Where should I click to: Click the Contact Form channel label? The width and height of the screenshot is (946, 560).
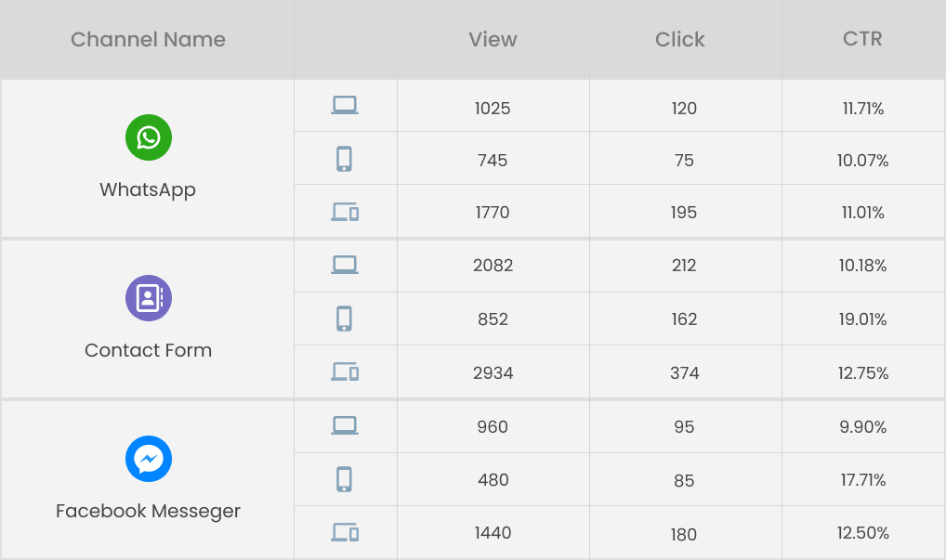(x=148, y=350)
